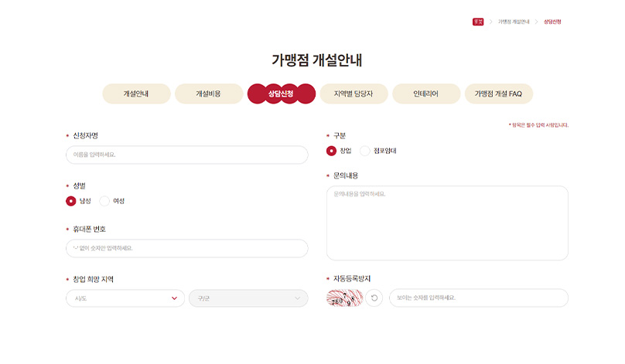This screenshot has width=625, height=364.
Task: Click the 자동등록방지 label
Action: pyautogui.click(x=352, y=279)
